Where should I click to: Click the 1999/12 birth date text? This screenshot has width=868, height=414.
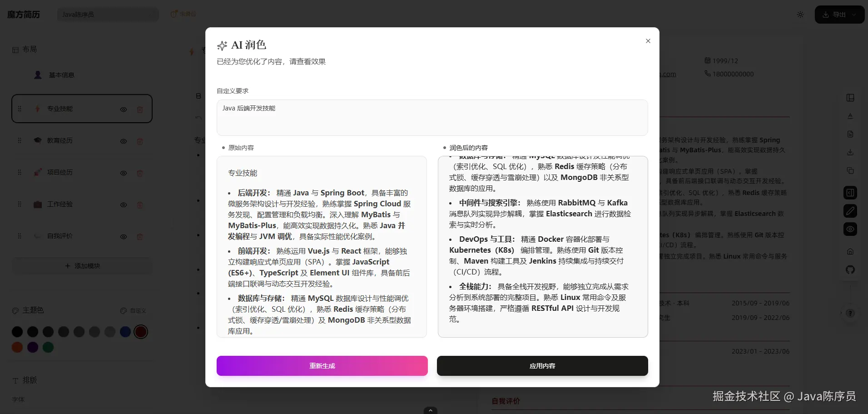click(725, 61)
